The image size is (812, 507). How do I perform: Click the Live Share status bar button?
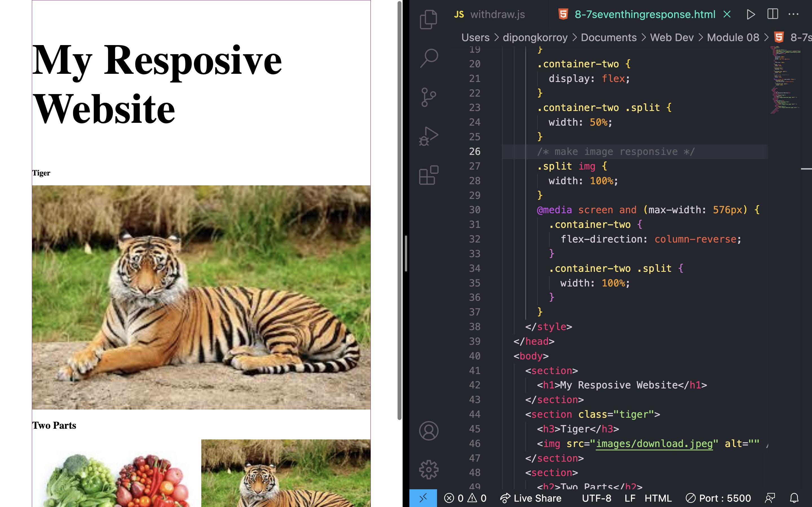pyautogui.click(x=531, y=498)
